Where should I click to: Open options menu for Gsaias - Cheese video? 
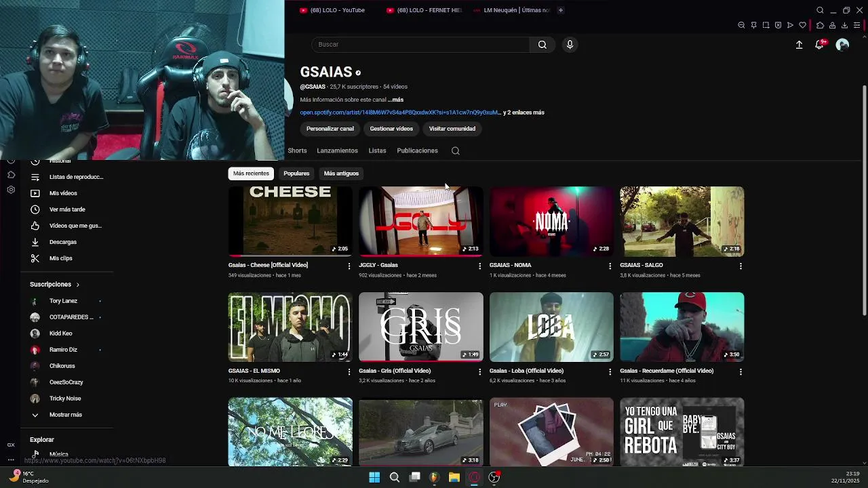tap(349, 266)
